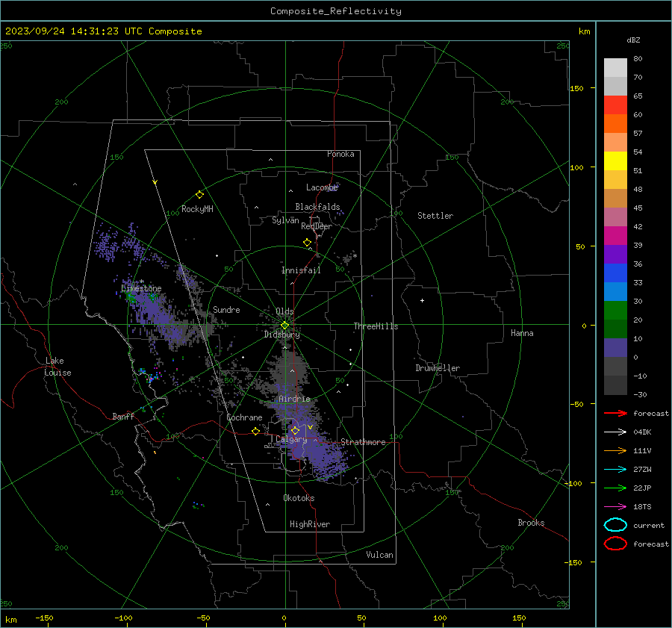Click the Brooks town label
The image size is (672, 628).
click(531, 523)
